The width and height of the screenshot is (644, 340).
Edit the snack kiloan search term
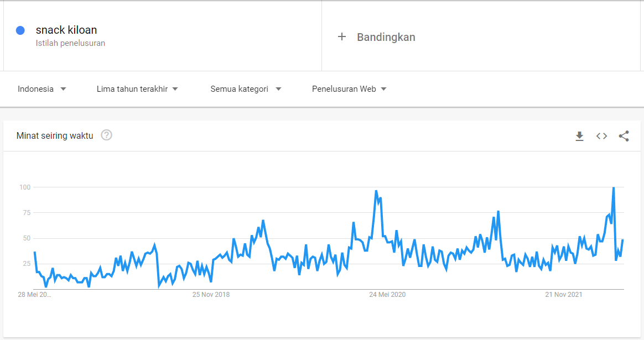(x=66, y=30)
